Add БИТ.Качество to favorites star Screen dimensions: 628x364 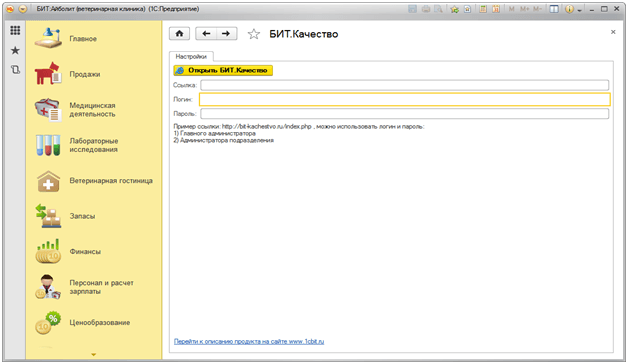pos(254,34)
